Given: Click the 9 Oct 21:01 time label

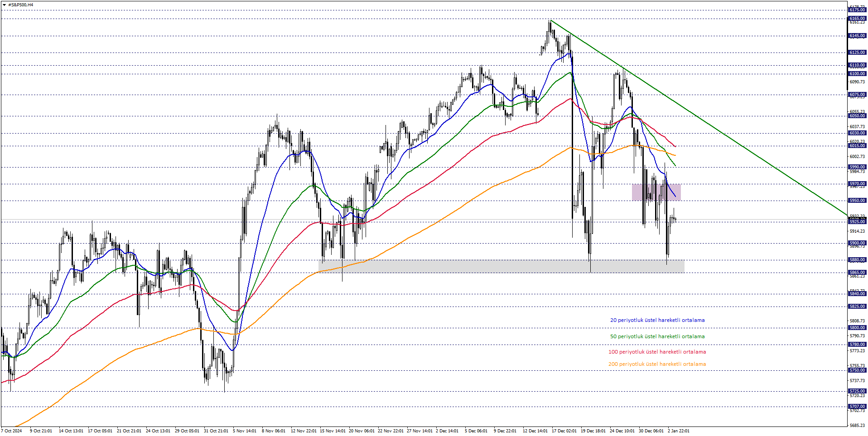Looking at the screenshot, I should point(41,431).
